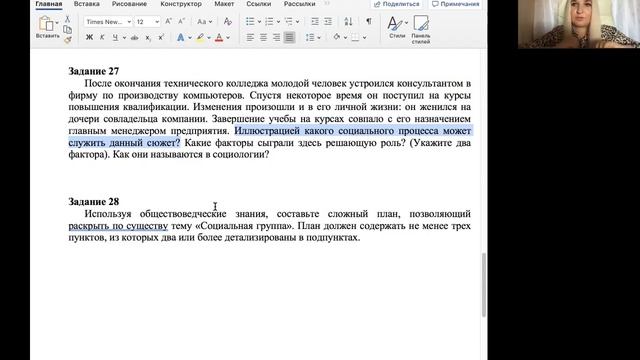Increase font size with larger A icon
The width and height of the screenshot is (640, 360).
[168, 21]
